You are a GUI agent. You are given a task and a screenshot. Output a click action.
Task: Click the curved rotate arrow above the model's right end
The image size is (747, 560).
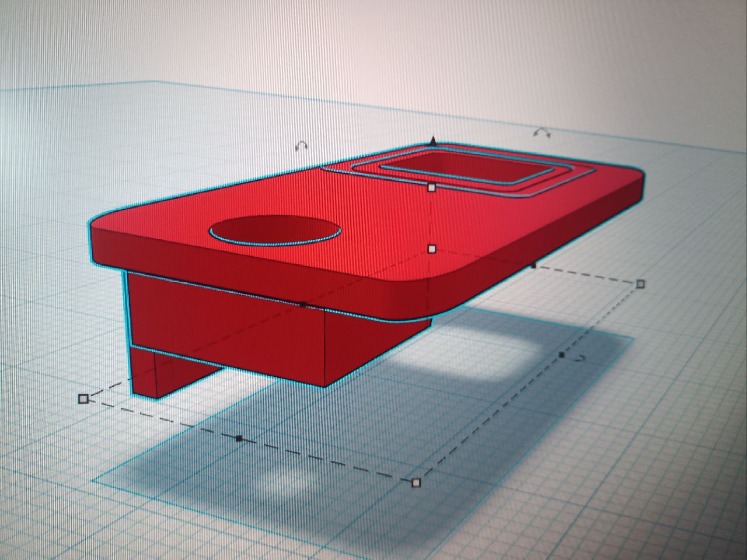(x=542, y=134)
